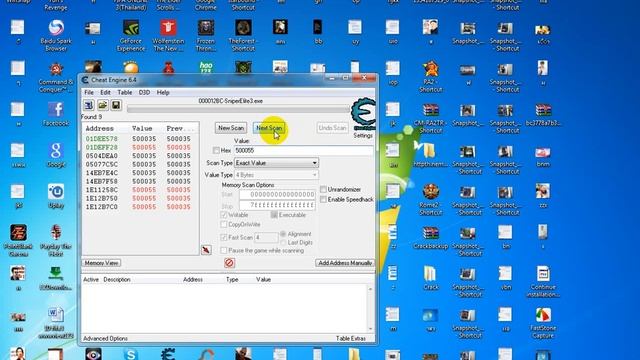Launch FastStone Capture desktop icon
The image size is (640, 360).
[543, 323]
